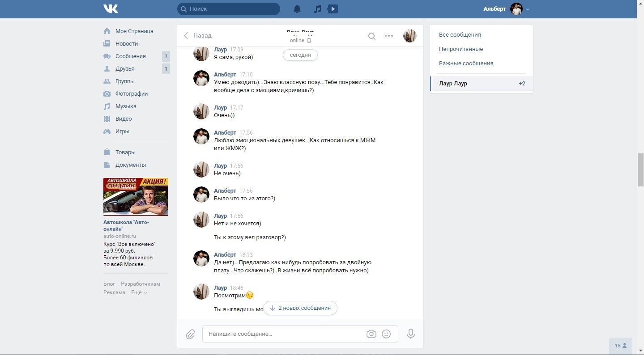Open Друзья list
This screenshot has height=355, width=644.
point(125,69)
